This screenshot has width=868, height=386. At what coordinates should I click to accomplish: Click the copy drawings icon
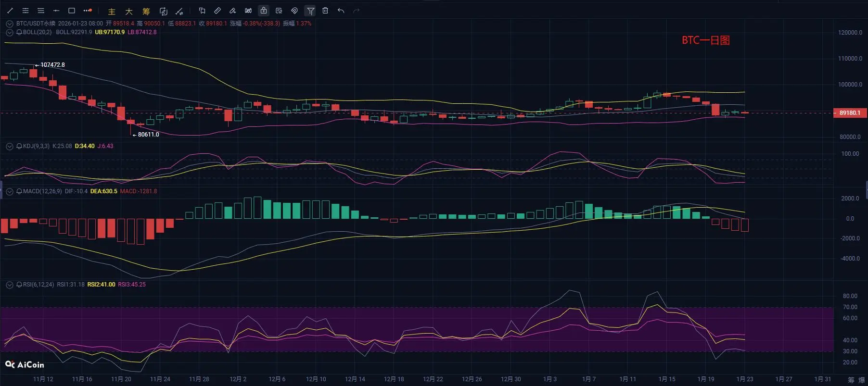tap(202, 11)
